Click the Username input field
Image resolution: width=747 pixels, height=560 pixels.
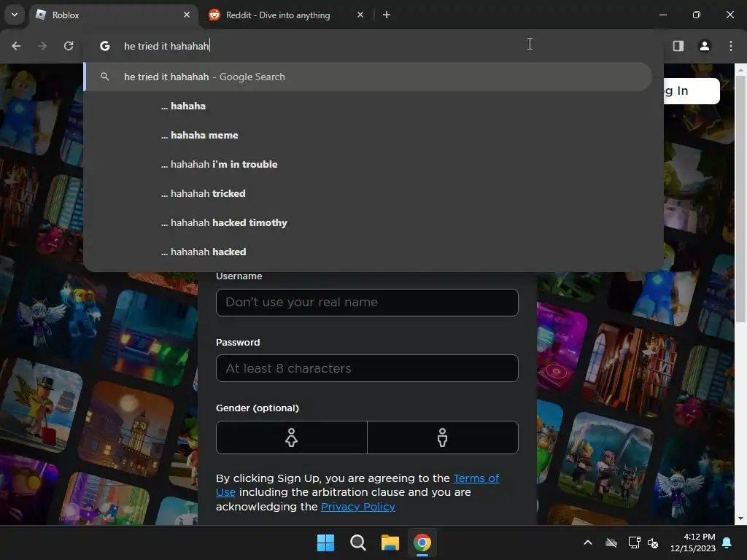point(367,303)
